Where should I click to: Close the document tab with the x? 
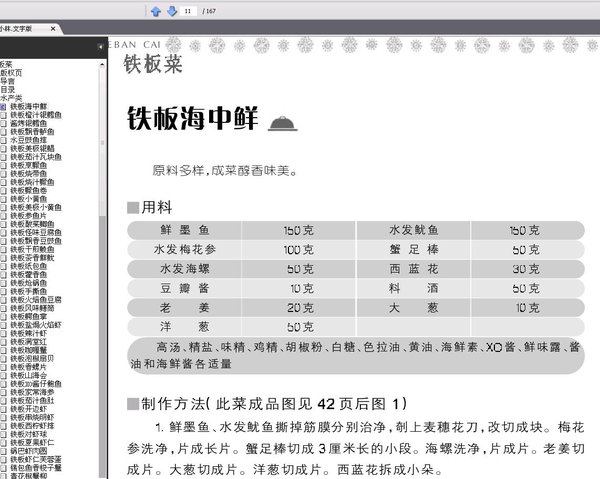pos(53,29)
